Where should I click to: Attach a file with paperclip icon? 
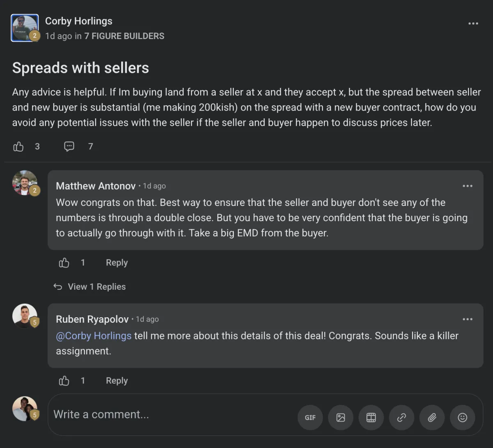[x=432, y=418]
